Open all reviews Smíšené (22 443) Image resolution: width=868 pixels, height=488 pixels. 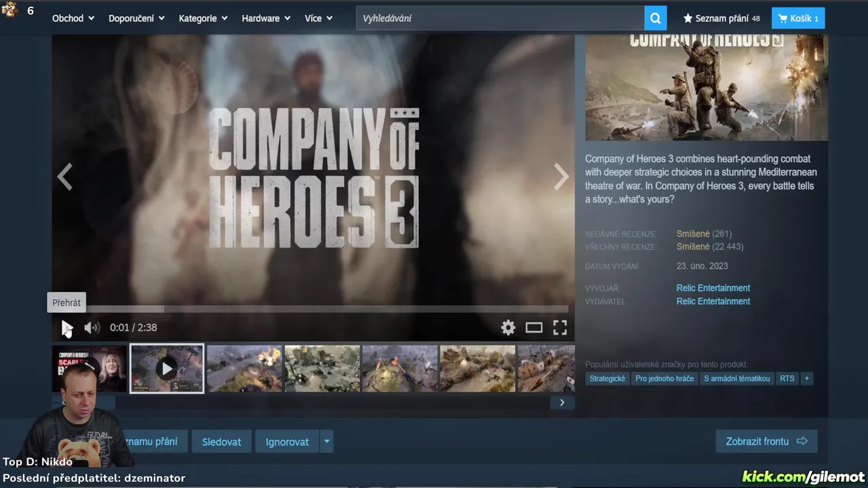[709, 247]
